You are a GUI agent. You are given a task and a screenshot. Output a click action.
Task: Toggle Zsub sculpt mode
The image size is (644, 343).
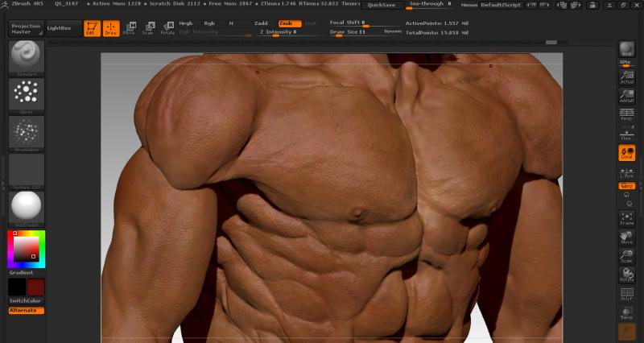(290, 23)
